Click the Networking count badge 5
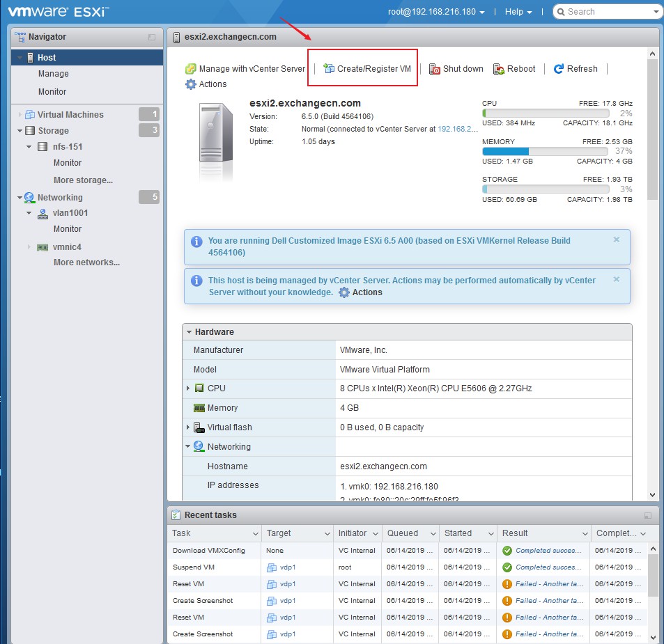664x644 pixels. 149,197
